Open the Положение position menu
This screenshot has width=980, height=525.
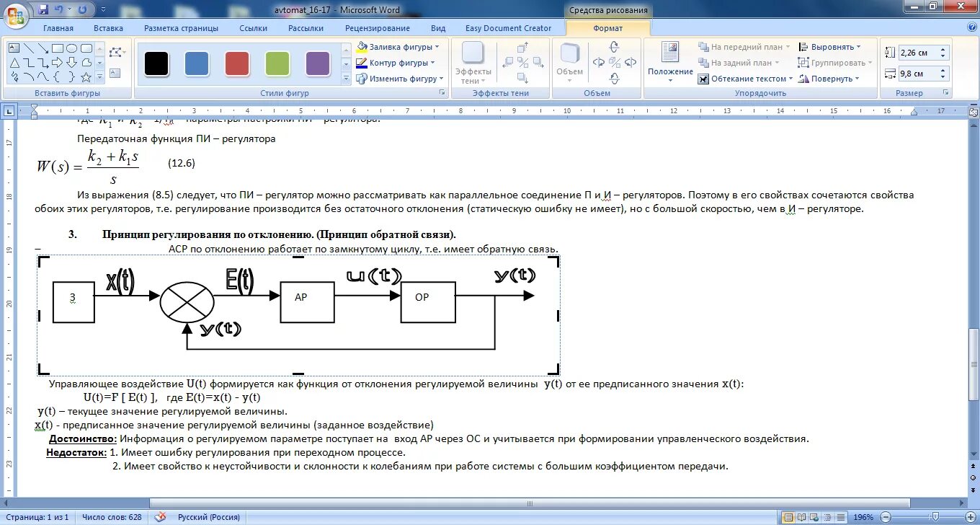tap(670, 63)
